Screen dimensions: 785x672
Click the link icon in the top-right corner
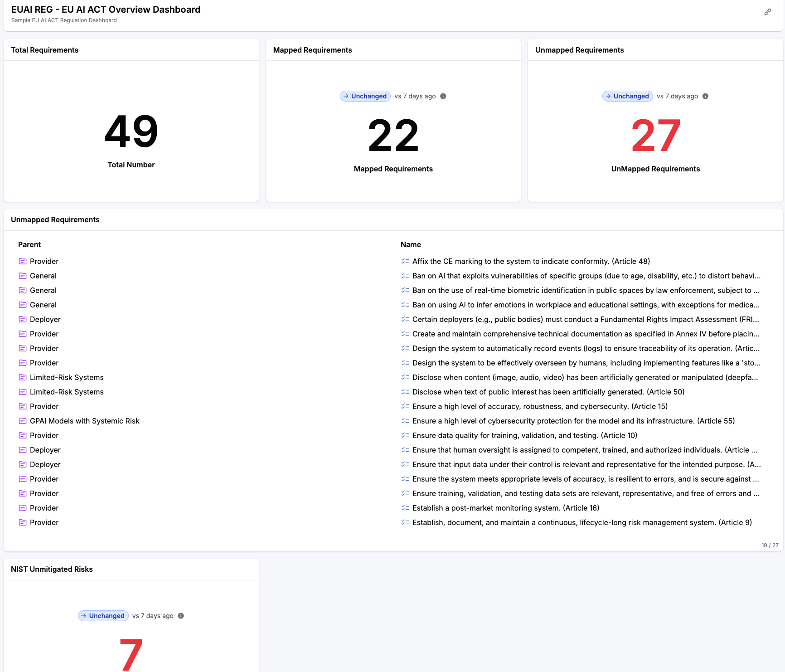(x=768, y=12)
